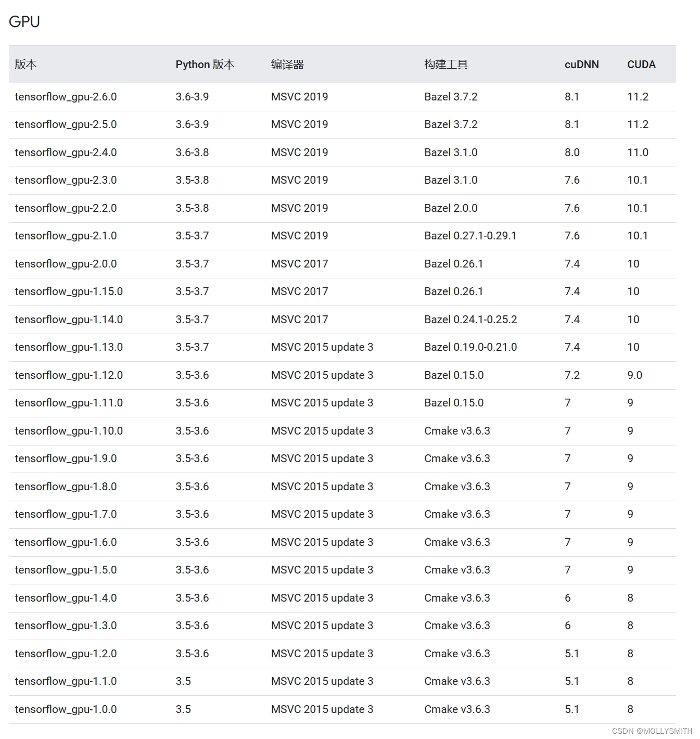Click CUDA 10 in the tensorflow_gpu-1.13.0 row
The width and height of the screenshot is (700, 739).
[x=633, y=347]
